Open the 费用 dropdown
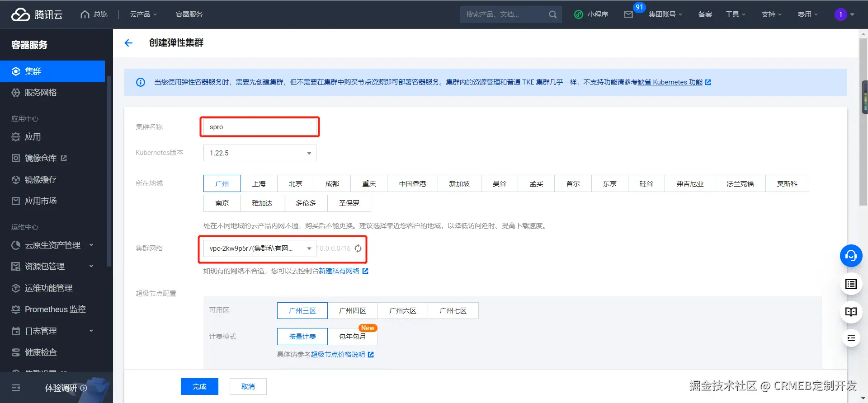 point(807,14)
